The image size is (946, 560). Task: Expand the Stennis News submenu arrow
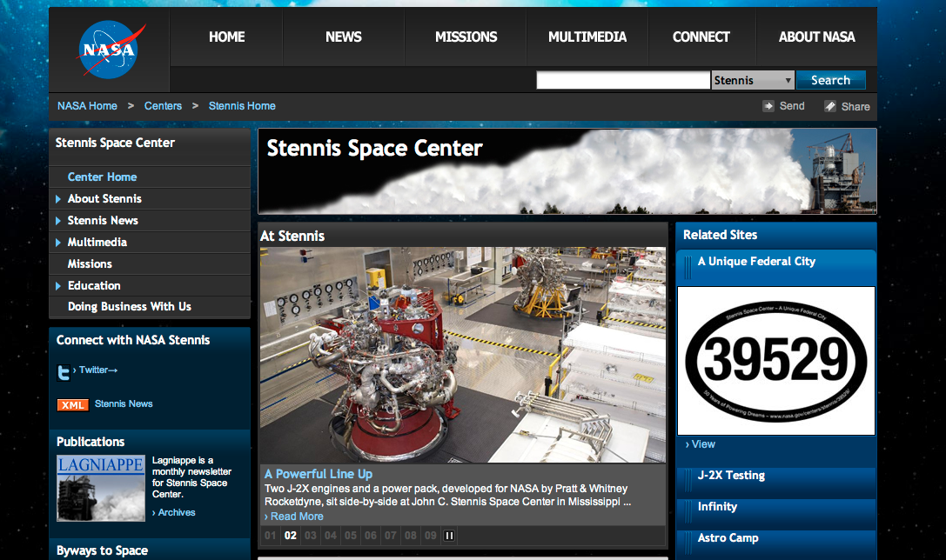58,221
